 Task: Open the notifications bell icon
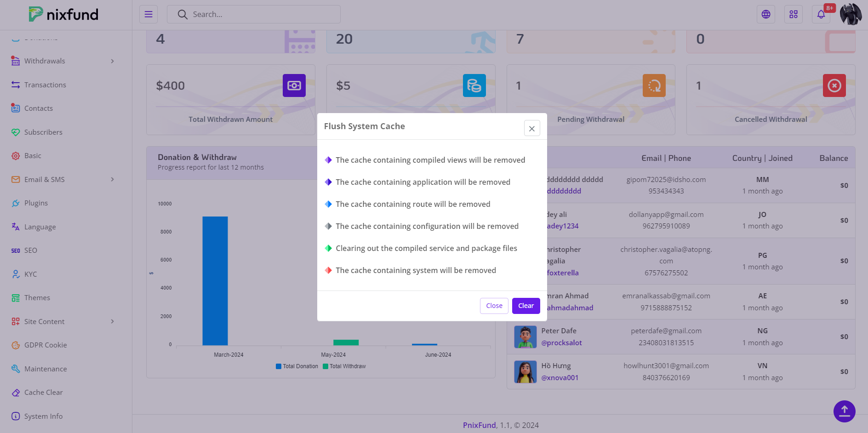(x=821, y=14)
